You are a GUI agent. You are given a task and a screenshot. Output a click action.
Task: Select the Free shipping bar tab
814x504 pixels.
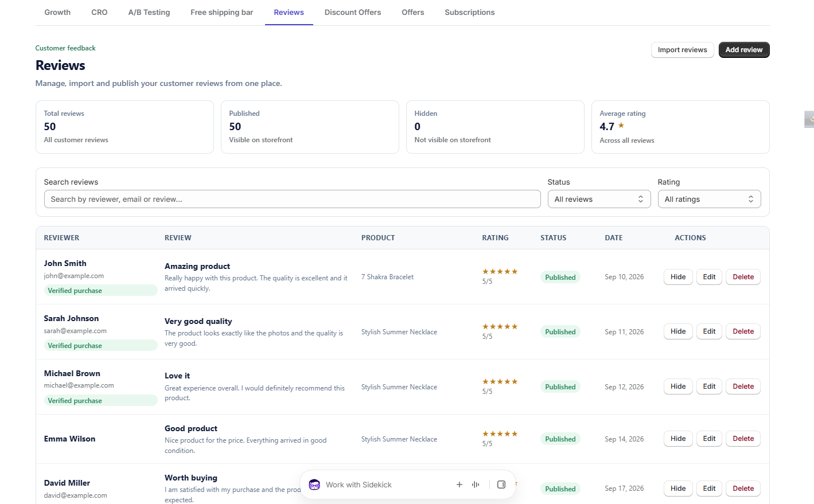pos(222,12)
